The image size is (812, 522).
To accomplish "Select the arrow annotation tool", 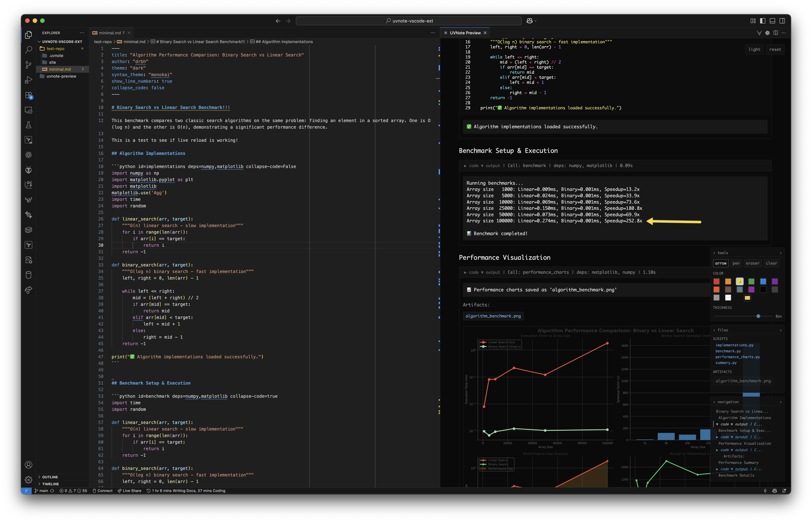I will pos(721,263).
